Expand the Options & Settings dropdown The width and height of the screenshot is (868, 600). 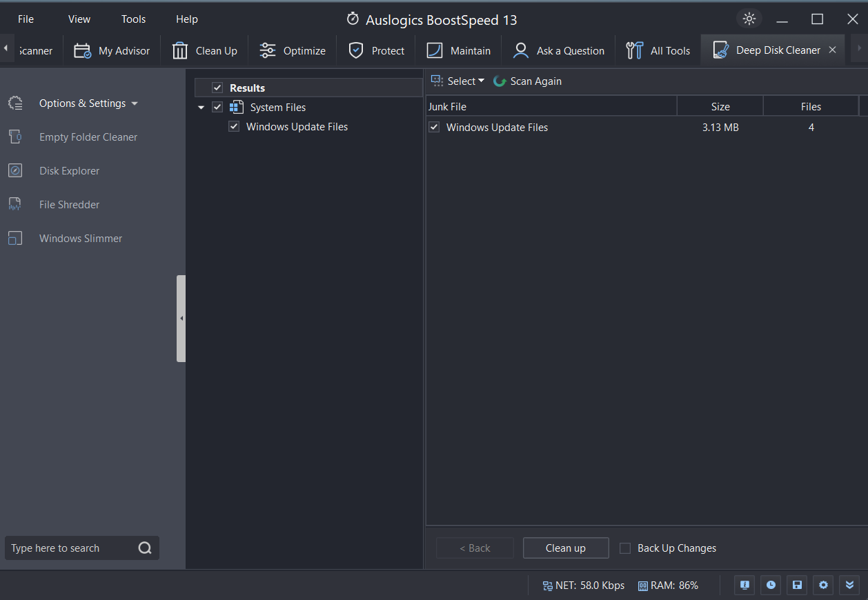point(135,103)
